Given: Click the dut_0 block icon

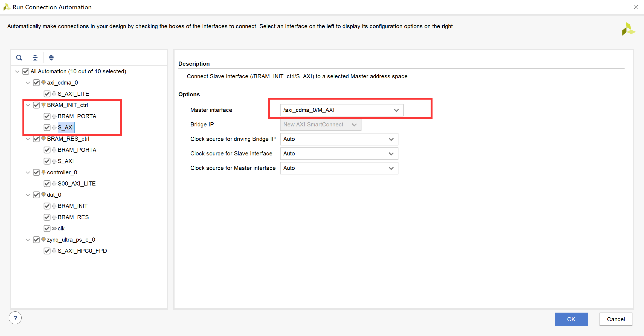Looking at the screenshot, I should point(43,195).
